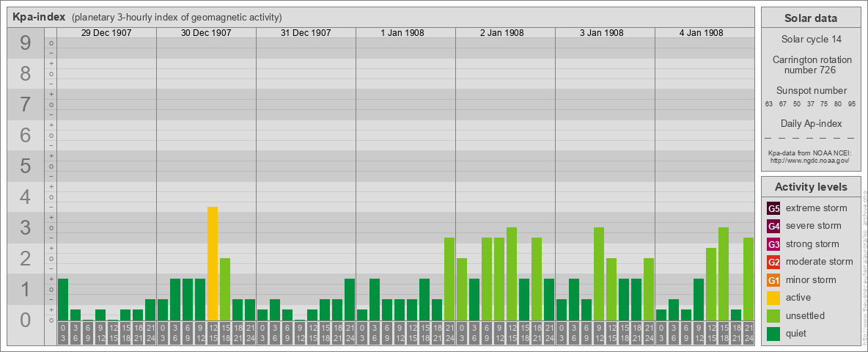Click the 12-15 time slot label under 30 Dec 1907

pyautogui.click(x=213, y=333)
